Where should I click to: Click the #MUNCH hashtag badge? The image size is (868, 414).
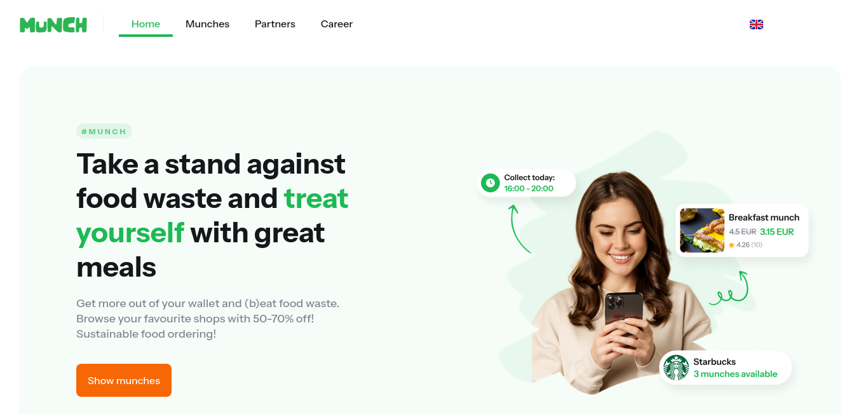click(104, 132)
